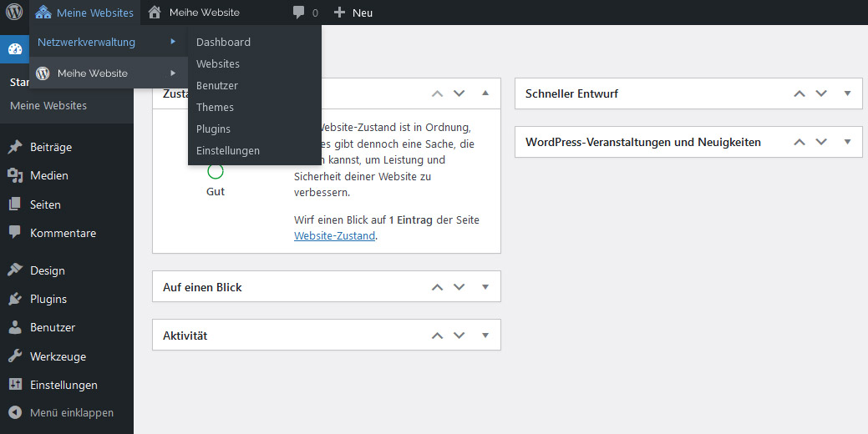Click the Auf einen Blick title

click(x=202, y=287)
